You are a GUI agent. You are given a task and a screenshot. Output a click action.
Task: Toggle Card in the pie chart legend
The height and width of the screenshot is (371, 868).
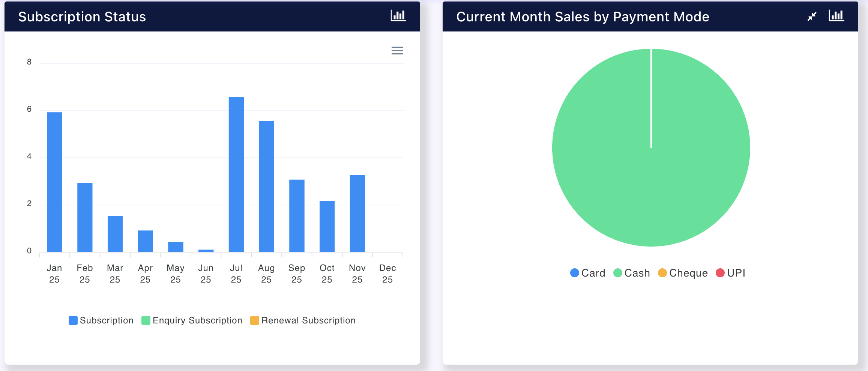pos(588,273)
